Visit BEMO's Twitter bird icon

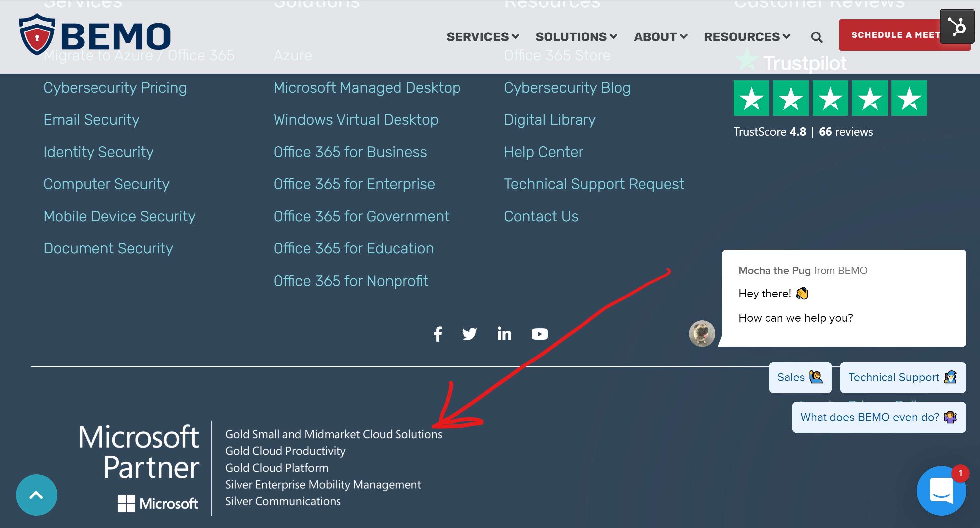[x=469, y=334]
